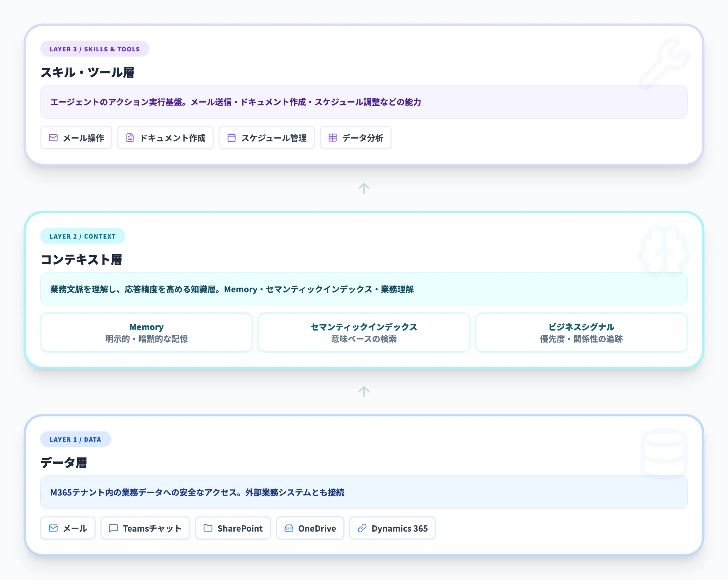Select the LAYER 1 / DATA badge
This screenshot has width=728, height=580.
click(x=75, y=439)
